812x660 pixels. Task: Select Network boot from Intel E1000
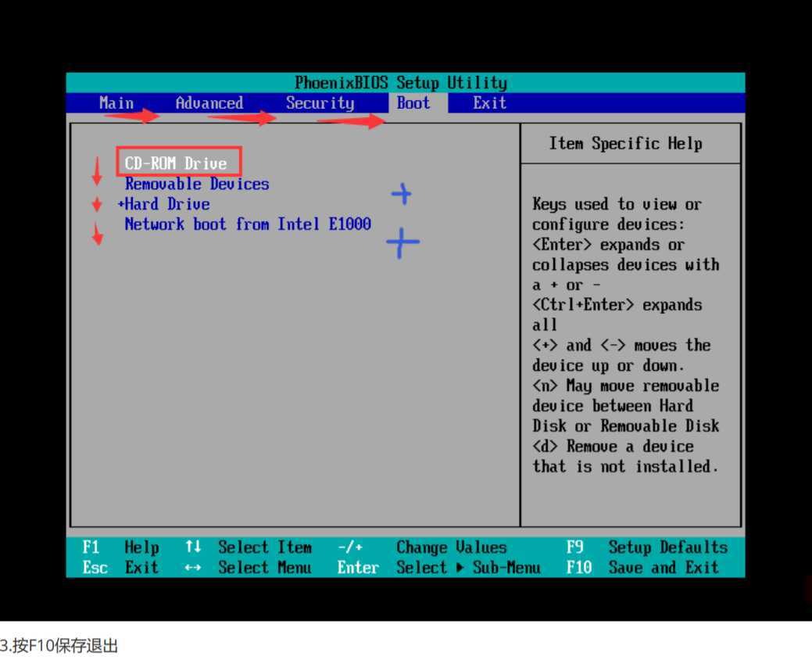(x=248, y=224)
